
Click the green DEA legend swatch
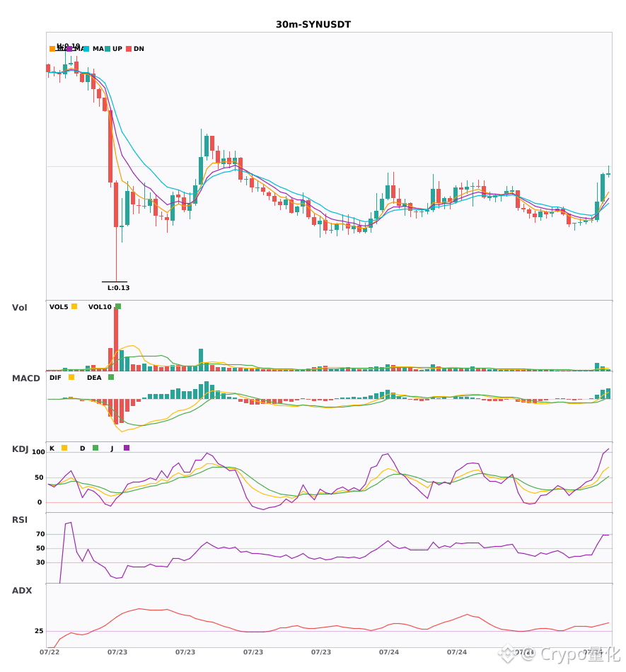click(111, 377)
